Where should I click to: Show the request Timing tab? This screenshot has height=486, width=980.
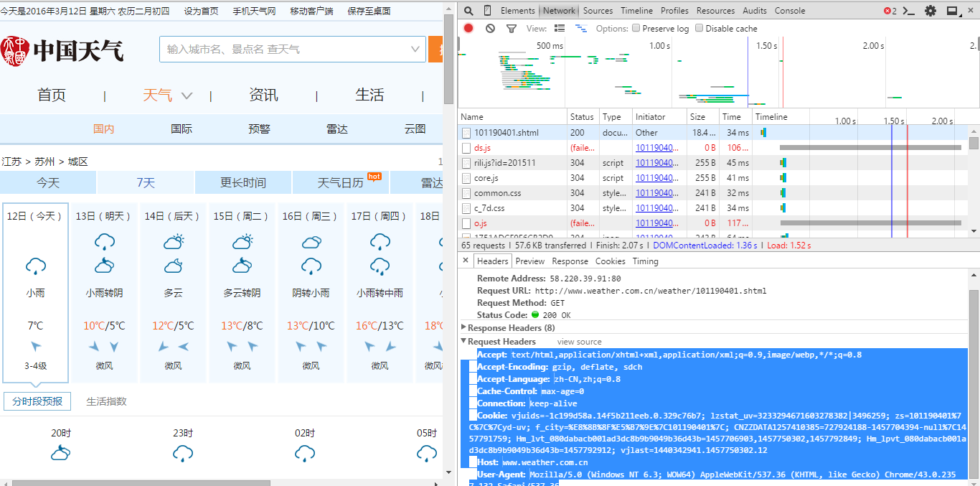coord(645,261)
